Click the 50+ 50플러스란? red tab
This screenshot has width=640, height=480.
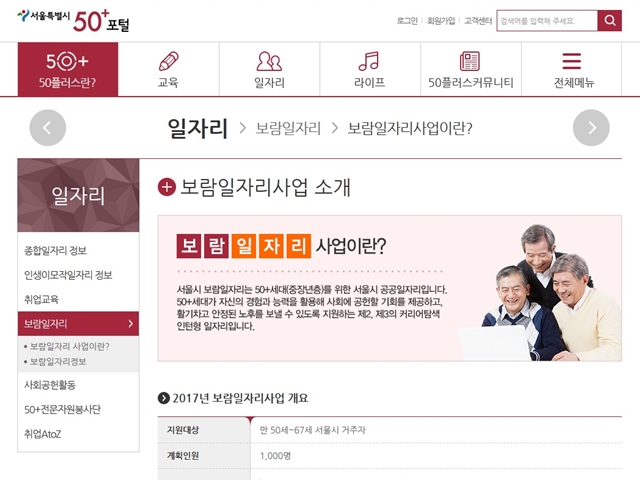pos(68,68)
